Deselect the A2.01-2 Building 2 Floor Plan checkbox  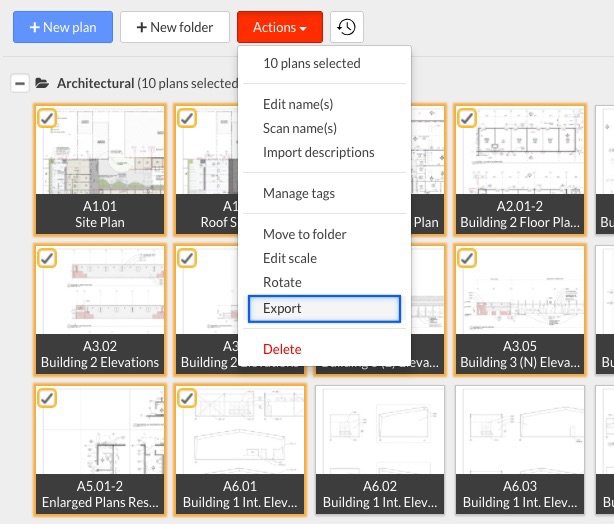point(467,118)
